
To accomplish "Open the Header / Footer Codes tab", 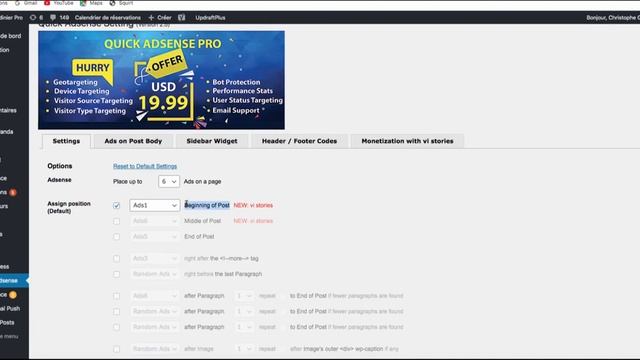I will click(x=299, y=141).
